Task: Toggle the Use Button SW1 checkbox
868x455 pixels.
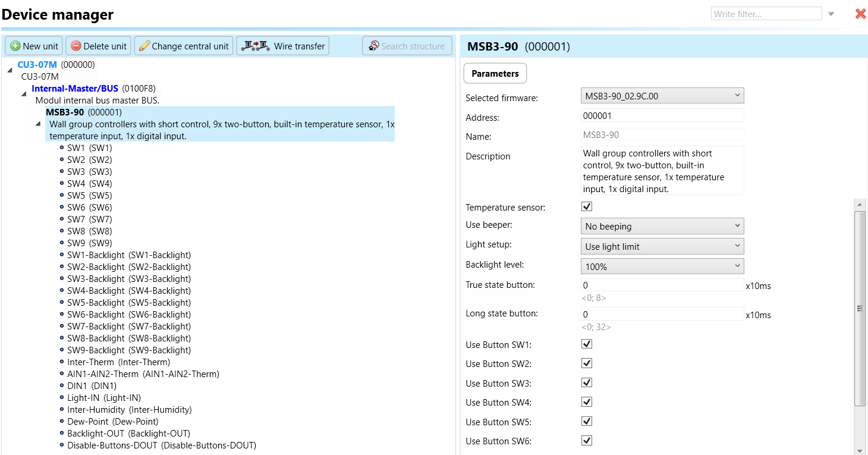Action: pos(587,344)
